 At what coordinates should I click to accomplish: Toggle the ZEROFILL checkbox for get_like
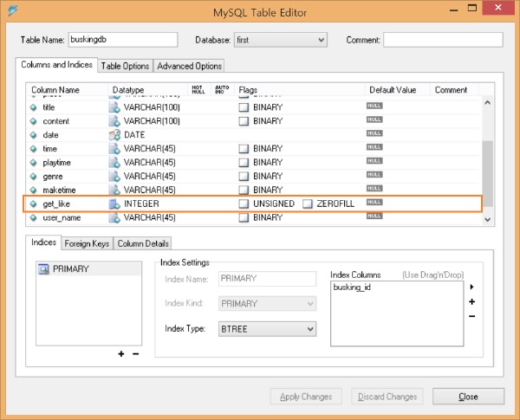[x=307, y=204]
